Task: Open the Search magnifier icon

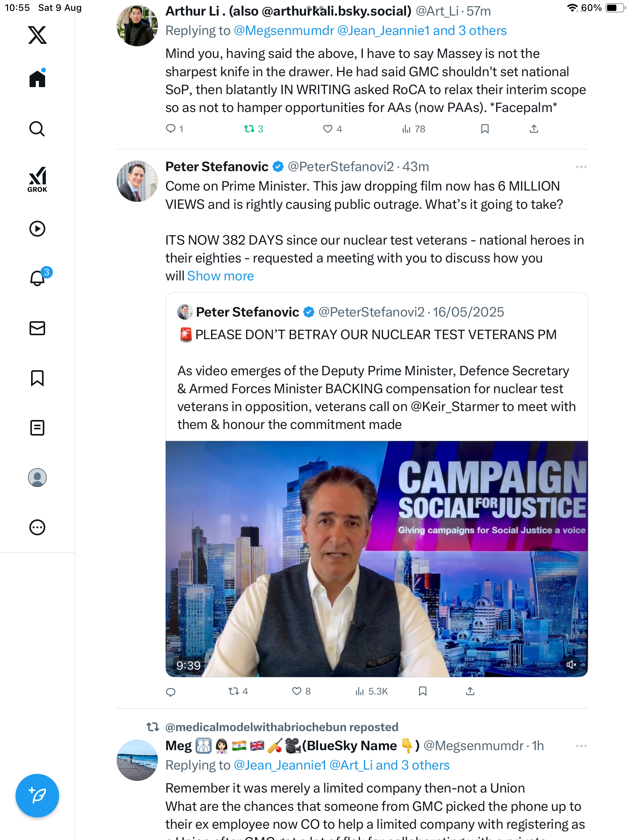Action: 37,129
